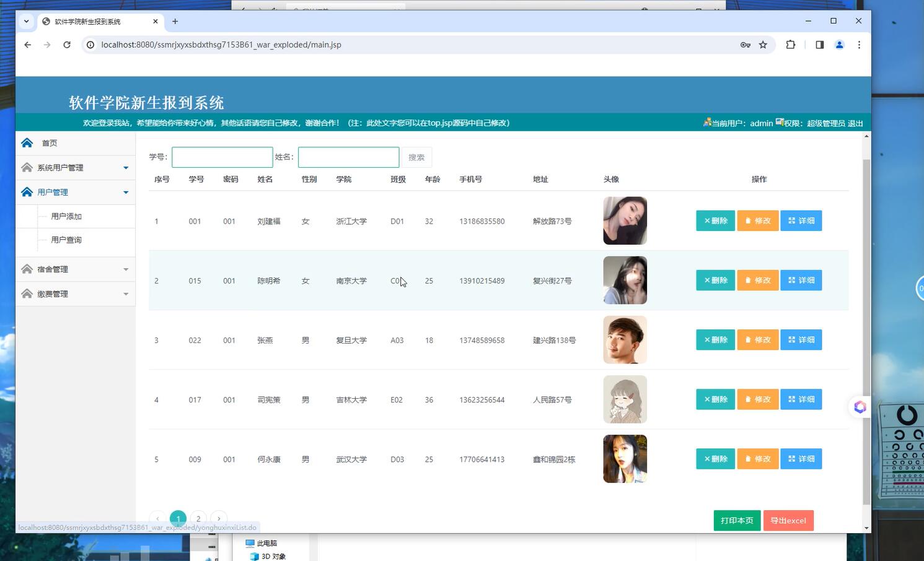Click the home icon beside 宿舍管理
This screenshot has height=561, width=924.
pos(27,269)
